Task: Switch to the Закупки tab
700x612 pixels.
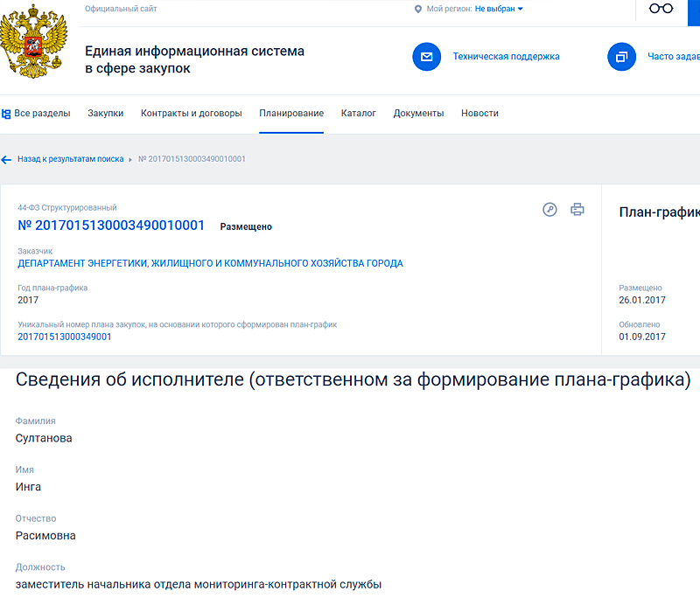Action: [x=105, y=113]
